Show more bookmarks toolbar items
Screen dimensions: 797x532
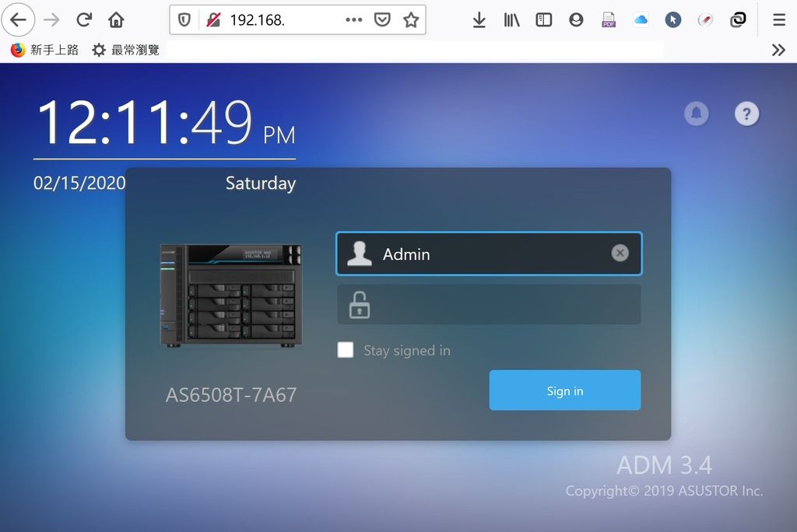coord(778,50)
